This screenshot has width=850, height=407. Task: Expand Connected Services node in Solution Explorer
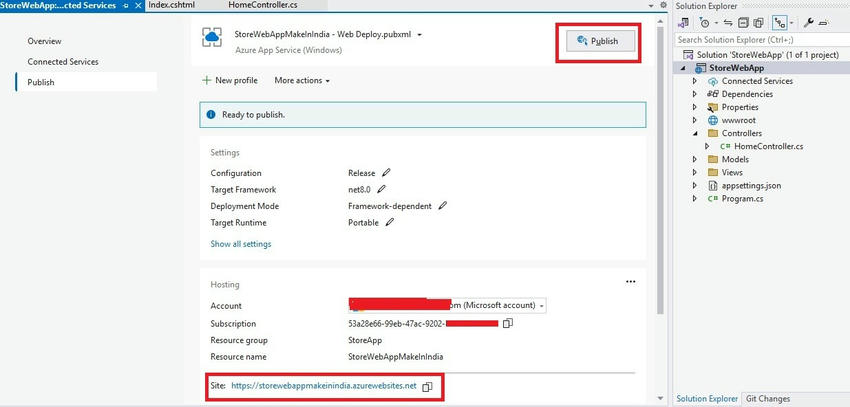695,81
